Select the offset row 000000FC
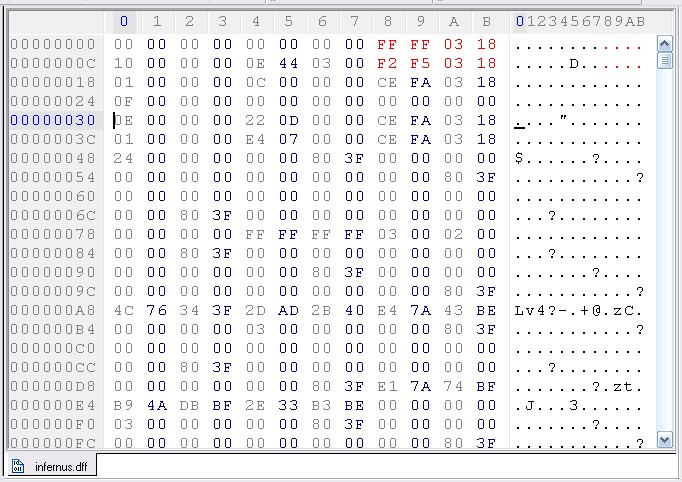The width and height of the screenshot is (682, 482). pyautogui.click(x=53, y=443)
